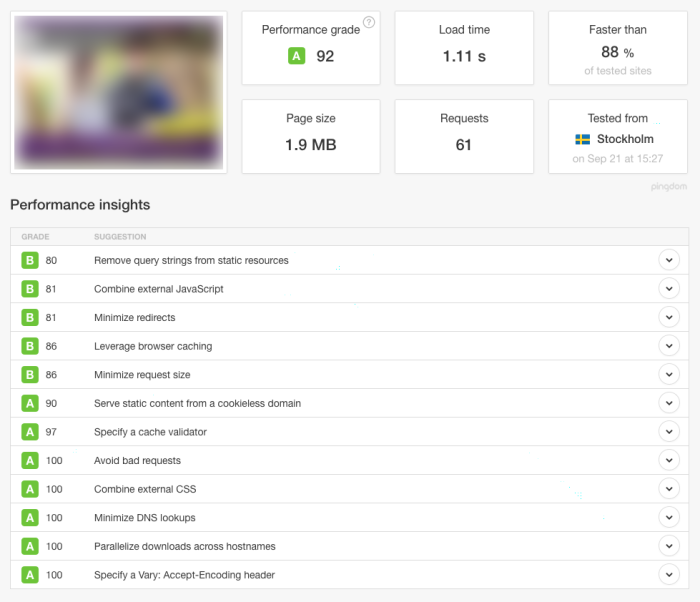Click the score 80 in the first row
Image resolution: width=700 pixels, height=602 pixels.
51,260
